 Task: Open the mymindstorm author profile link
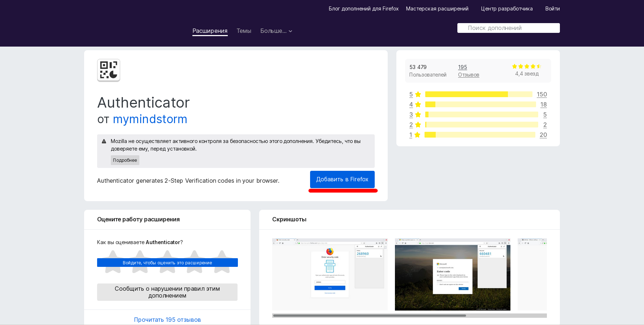coord(150,119)
